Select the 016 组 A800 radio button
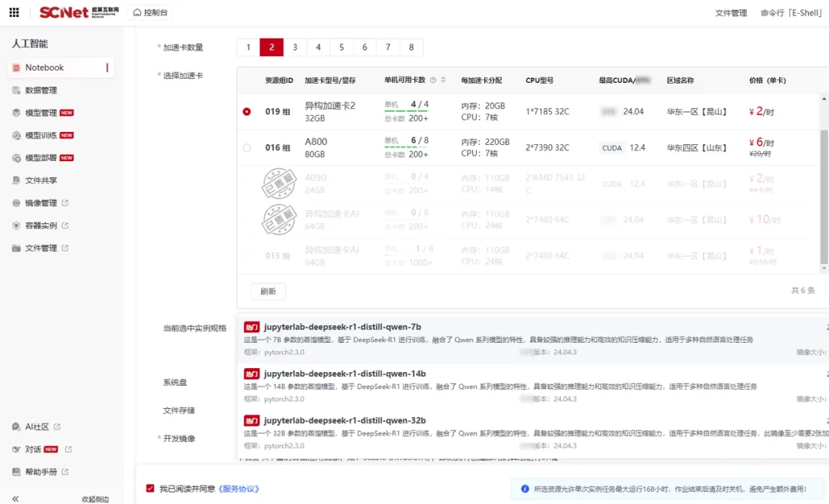 (247, 147)
